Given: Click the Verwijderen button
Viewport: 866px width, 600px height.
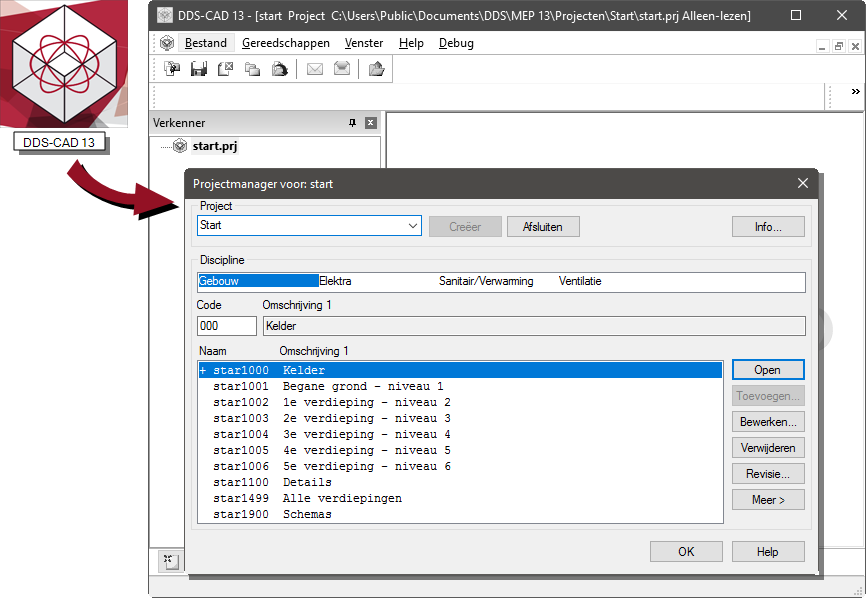Looking at the screenshot, I should (x=768, y=448).
